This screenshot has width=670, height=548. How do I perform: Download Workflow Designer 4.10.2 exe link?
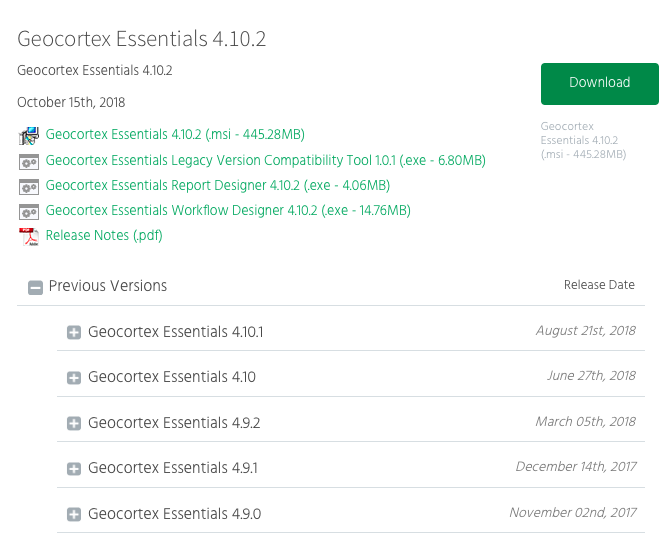coord(228,210)
